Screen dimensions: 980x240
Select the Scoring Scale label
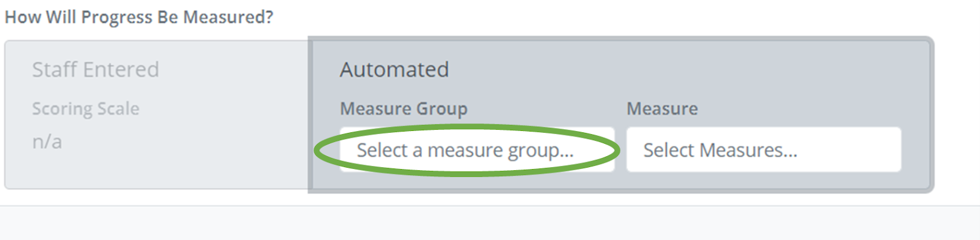pos(86,108)
